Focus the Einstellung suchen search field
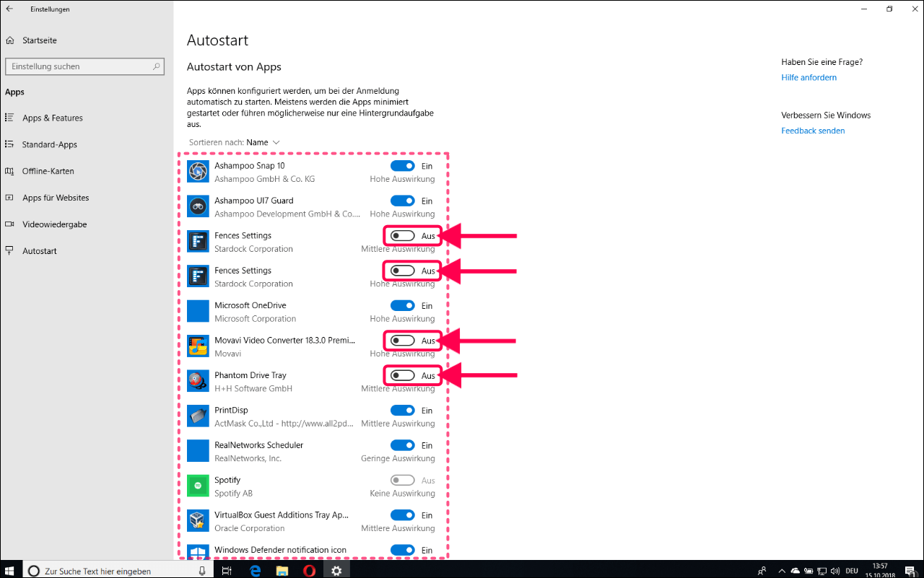Viewport: 924px width, 578px height. click(x=85, y=66)
